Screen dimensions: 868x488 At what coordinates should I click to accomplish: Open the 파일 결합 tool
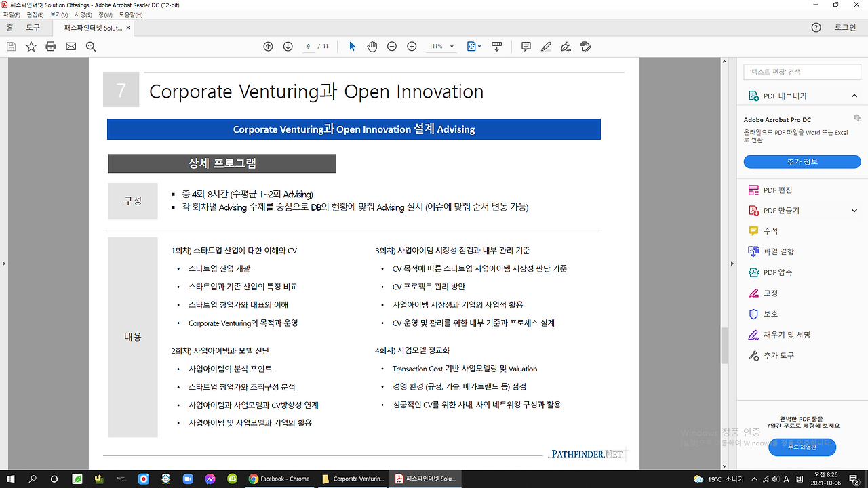(x=771, y=251)
